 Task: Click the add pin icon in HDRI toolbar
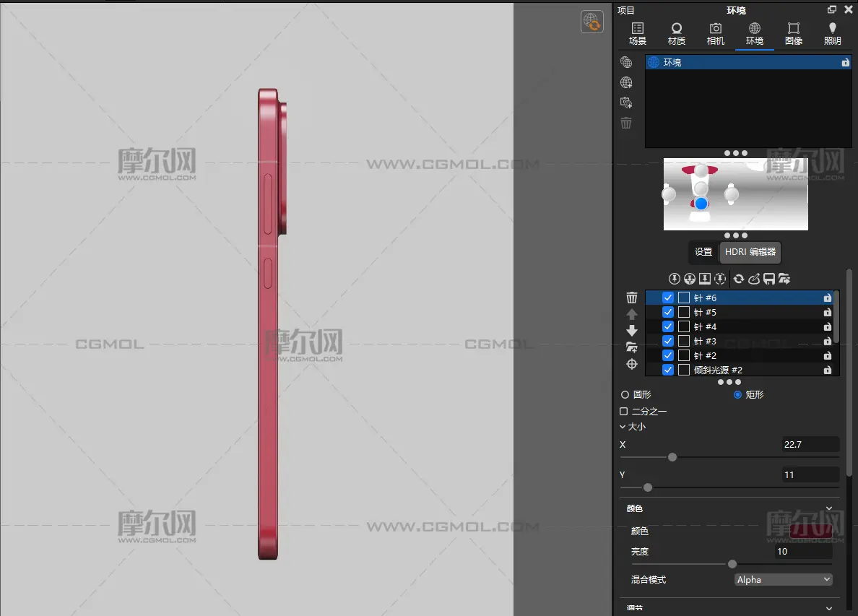click(x=675, y=279)
